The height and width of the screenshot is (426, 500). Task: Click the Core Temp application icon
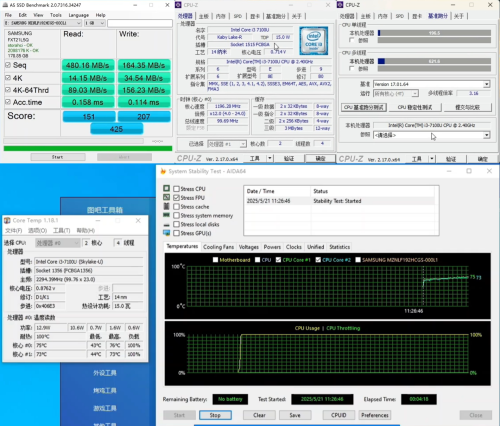click(7, 220)
